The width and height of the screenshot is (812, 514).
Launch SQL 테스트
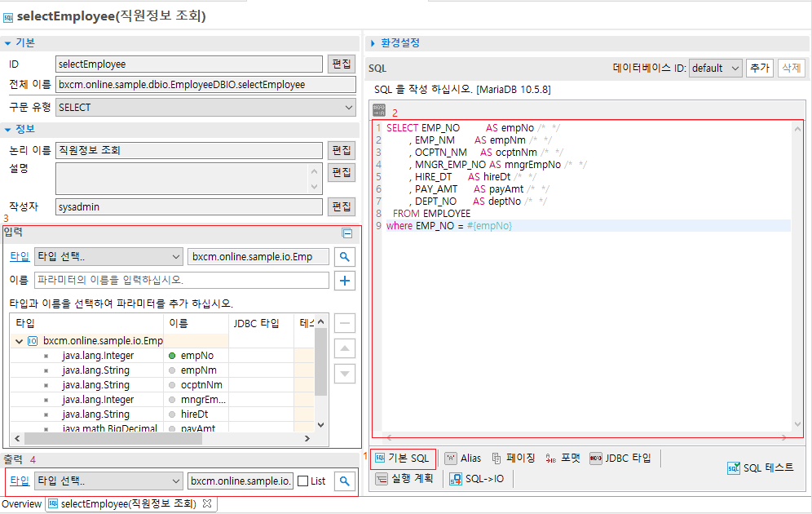pyautogui.click(x=761, y=467)
